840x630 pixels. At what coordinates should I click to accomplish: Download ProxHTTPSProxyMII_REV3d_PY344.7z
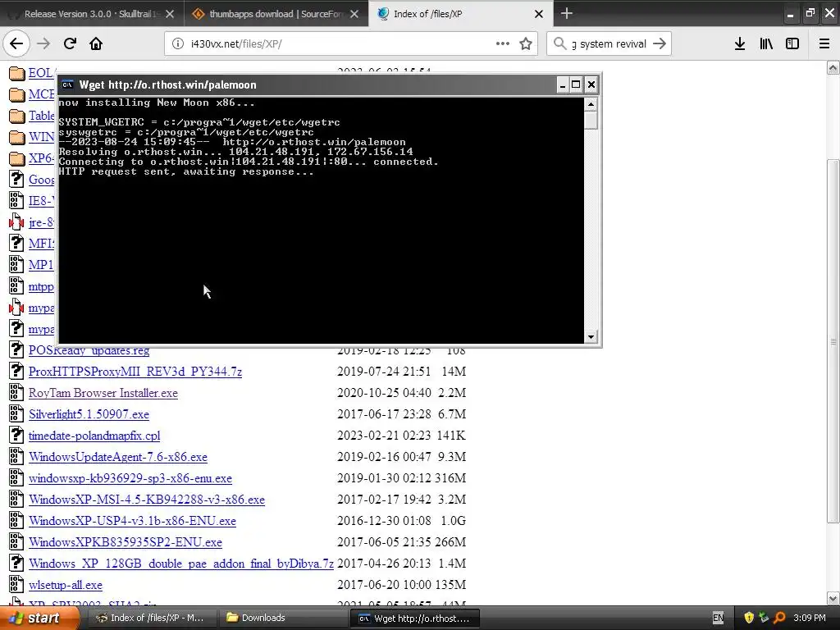[135, 372]
